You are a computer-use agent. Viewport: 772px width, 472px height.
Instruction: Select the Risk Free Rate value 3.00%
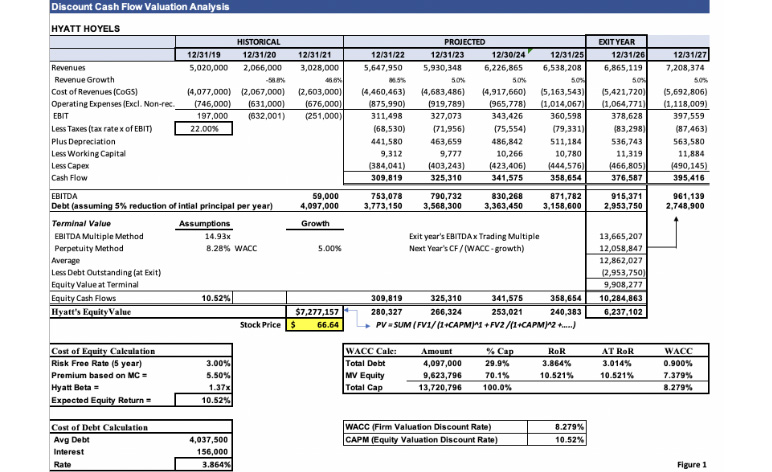218,363
